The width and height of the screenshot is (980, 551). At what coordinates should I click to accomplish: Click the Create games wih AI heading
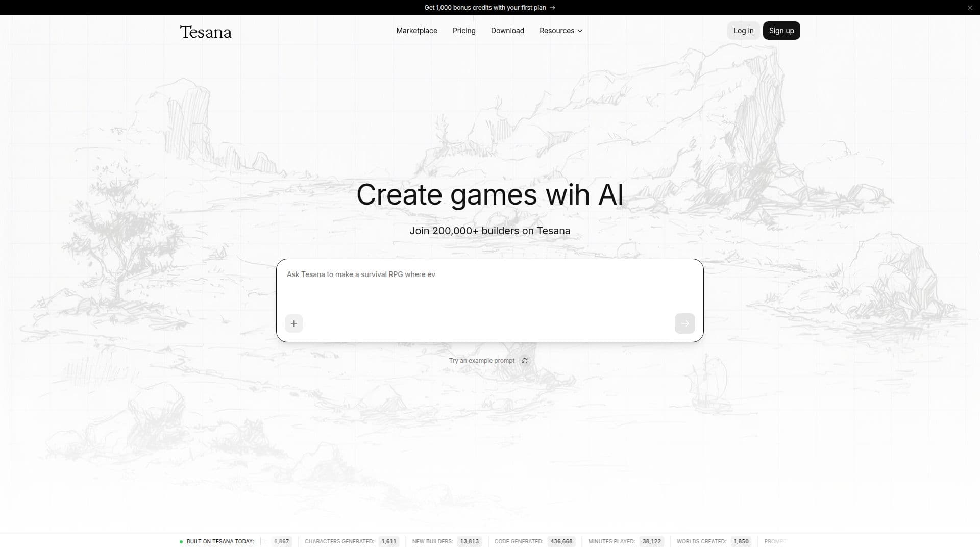pos(490,194)
